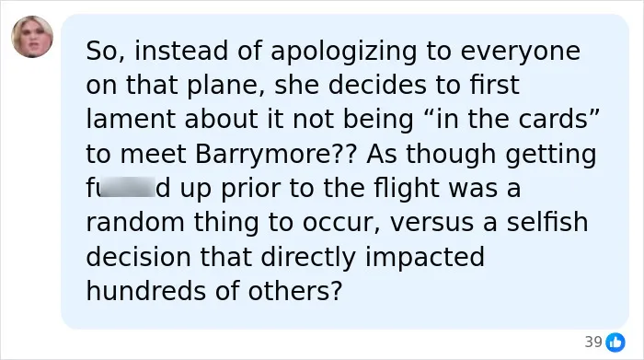Click the word "hundreds" in the last line

(146, 291)
